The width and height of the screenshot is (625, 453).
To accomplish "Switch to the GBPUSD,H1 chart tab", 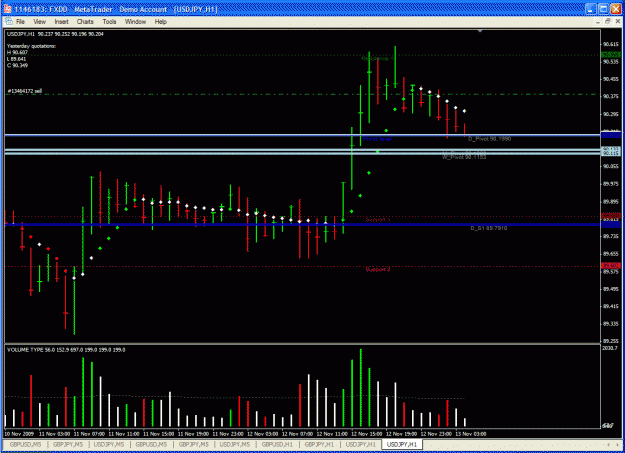I will click(x=277, y=444).
